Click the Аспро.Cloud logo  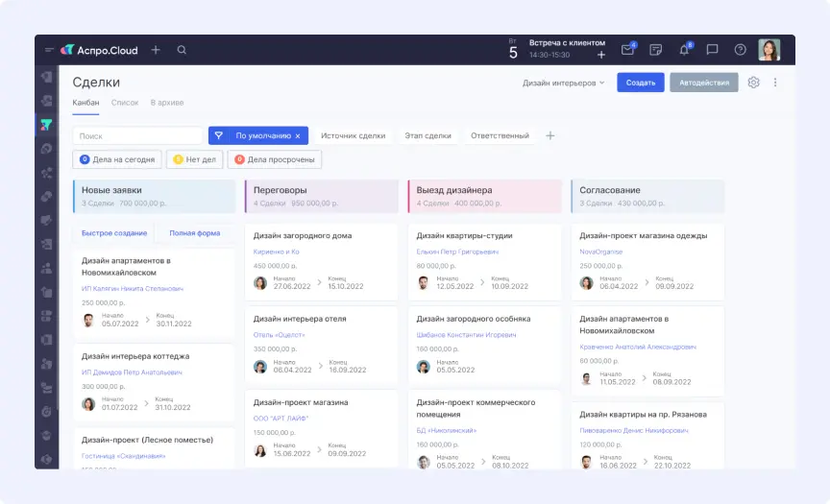(99, 50)
